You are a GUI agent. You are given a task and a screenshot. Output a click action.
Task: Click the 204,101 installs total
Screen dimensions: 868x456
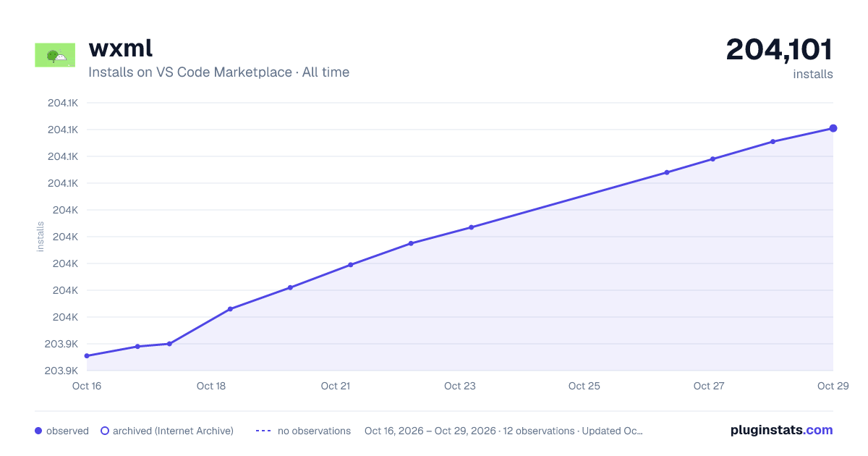(x=779, y=49)
